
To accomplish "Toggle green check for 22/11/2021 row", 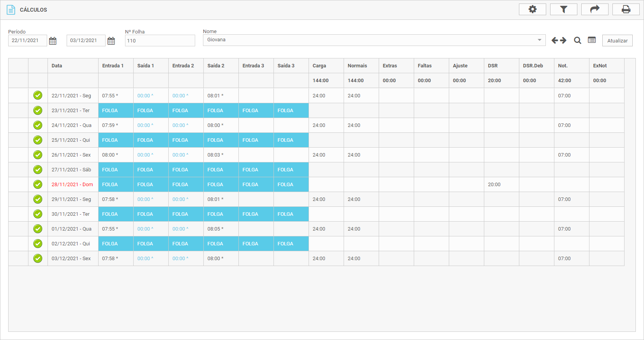I will point(38,95).
